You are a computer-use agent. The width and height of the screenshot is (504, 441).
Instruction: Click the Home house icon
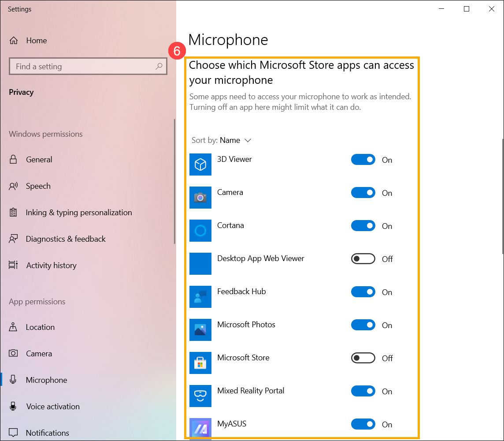click(14, 41)
